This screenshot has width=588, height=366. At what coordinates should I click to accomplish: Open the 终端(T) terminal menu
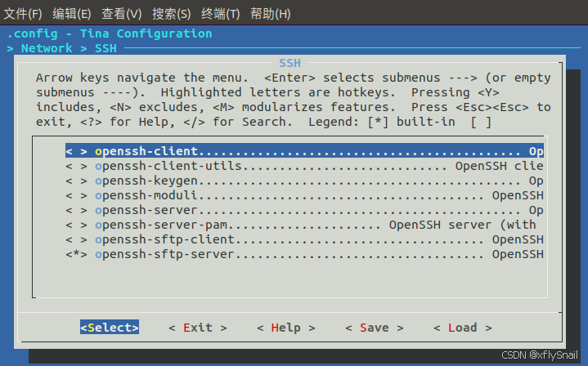[221, 14]
